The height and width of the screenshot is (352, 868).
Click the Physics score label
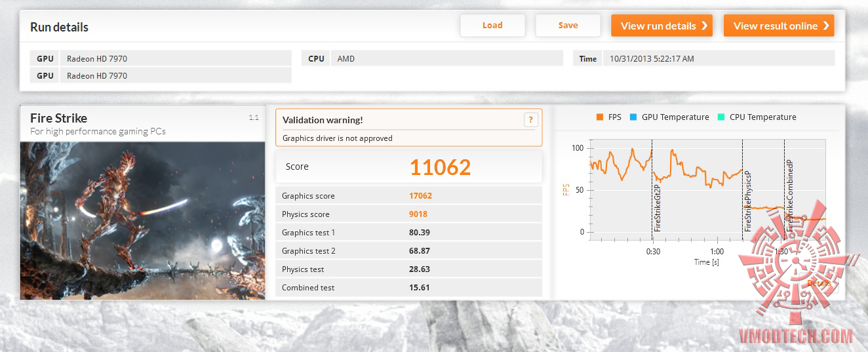tap(306, 214)
